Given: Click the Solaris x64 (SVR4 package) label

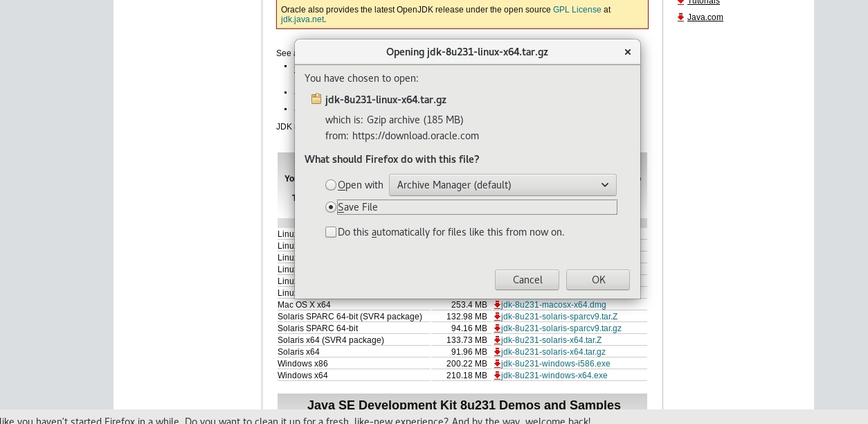Looking at the screenshot, I should (x=331, y=340).
